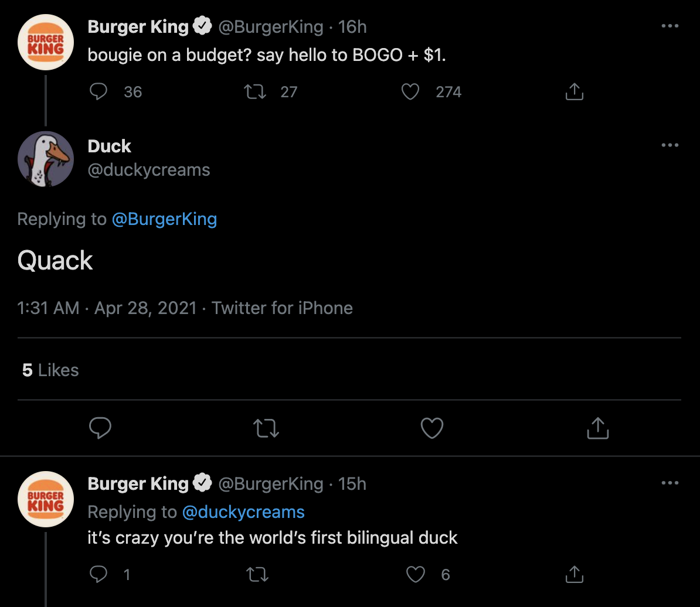Viewport: 700px width, 607px height.
Task: Open more options on Duck's Quack tweet
Action: [670, 145]
